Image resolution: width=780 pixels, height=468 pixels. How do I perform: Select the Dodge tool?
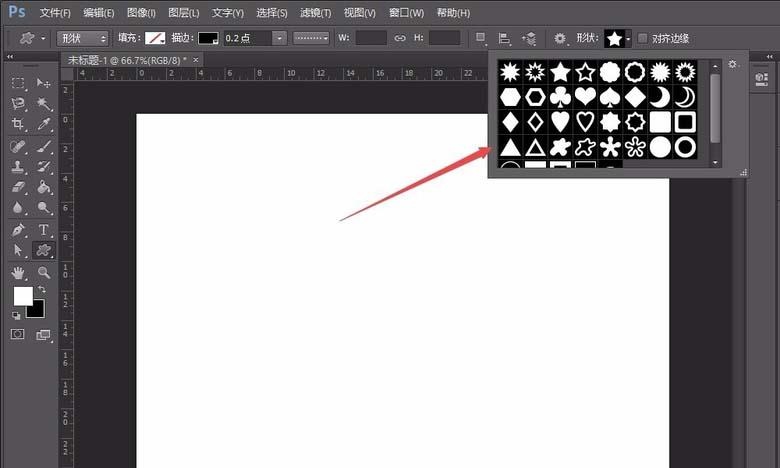click(x=43, y=207)
